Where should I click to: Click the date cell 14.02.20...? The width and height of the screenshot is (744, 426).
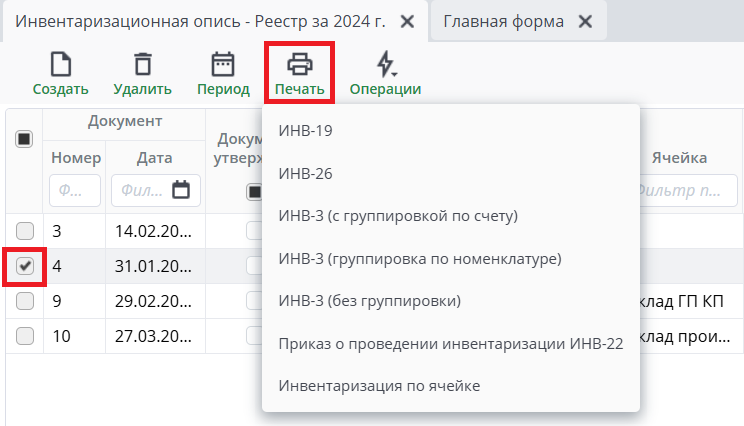pyautogui.click(x=155, y=231)
